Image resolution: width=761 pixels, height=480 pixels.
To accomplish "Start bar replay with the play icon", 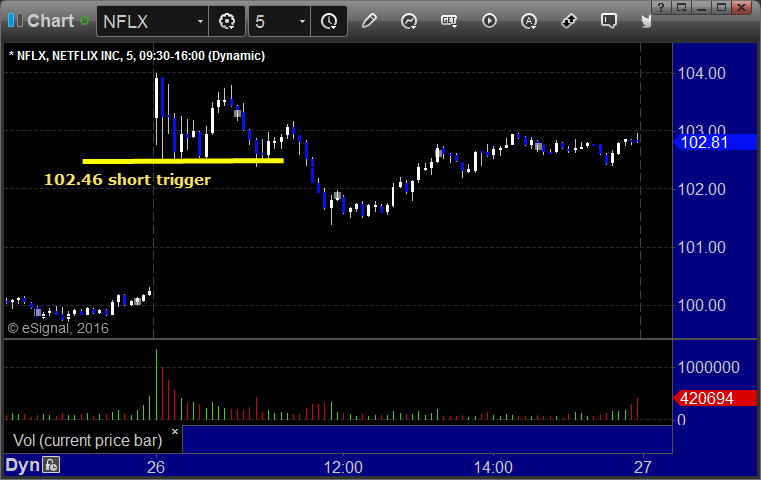I will point(489,21).
